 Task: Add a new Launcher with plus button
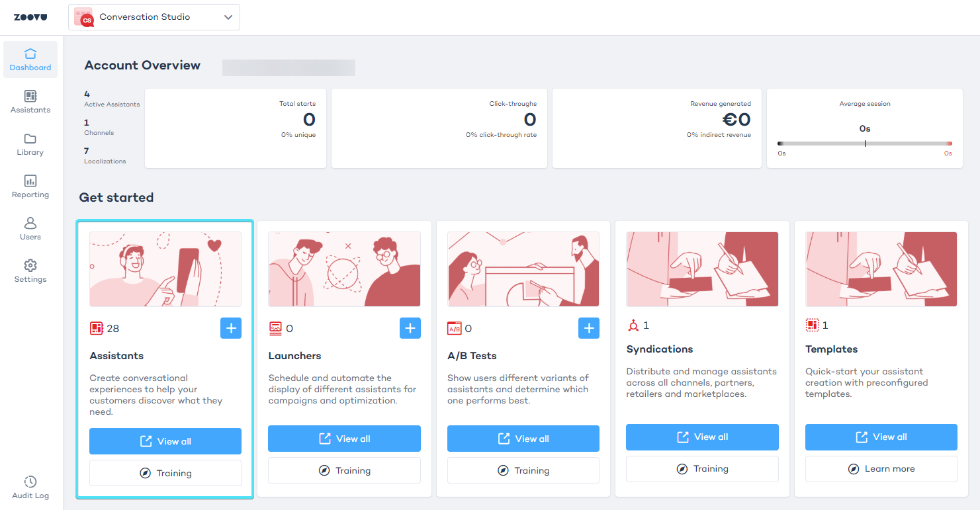point(410,328)
